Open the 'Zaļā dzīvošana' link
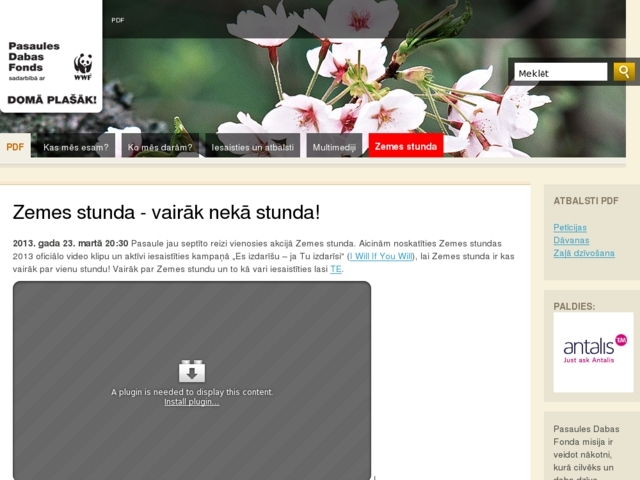Screen dimensions: 640x480 584,253
